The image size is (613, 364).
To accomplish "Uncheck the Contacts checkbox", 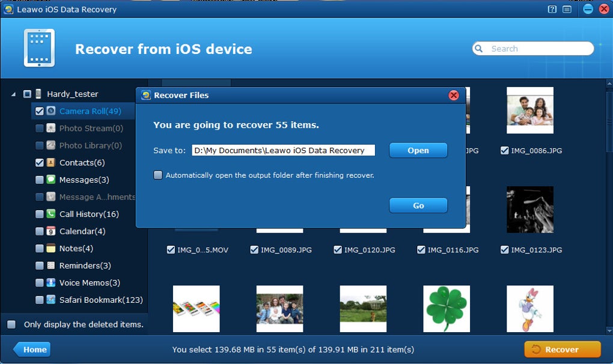I will click(x=40, y=162).
